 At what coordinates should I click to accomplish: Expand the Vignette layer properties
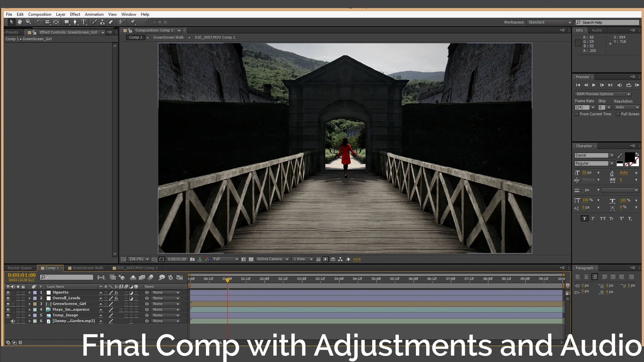[x=30, y=293]
